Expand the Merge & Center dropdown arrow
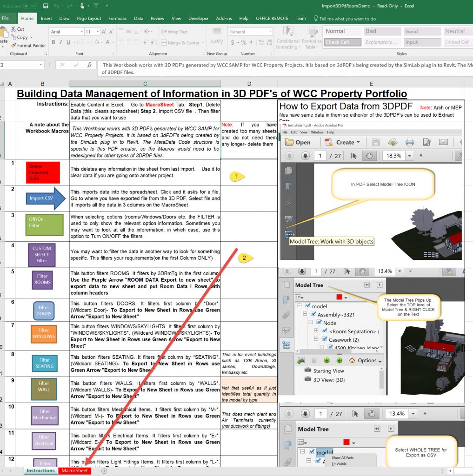 coord(203,43)
